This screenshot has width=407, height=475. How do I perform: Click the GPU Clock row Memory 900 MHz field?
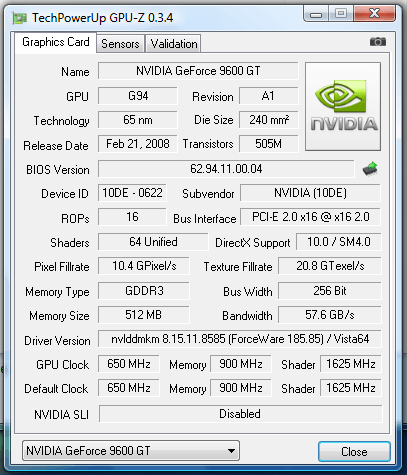tap(241, 364)
